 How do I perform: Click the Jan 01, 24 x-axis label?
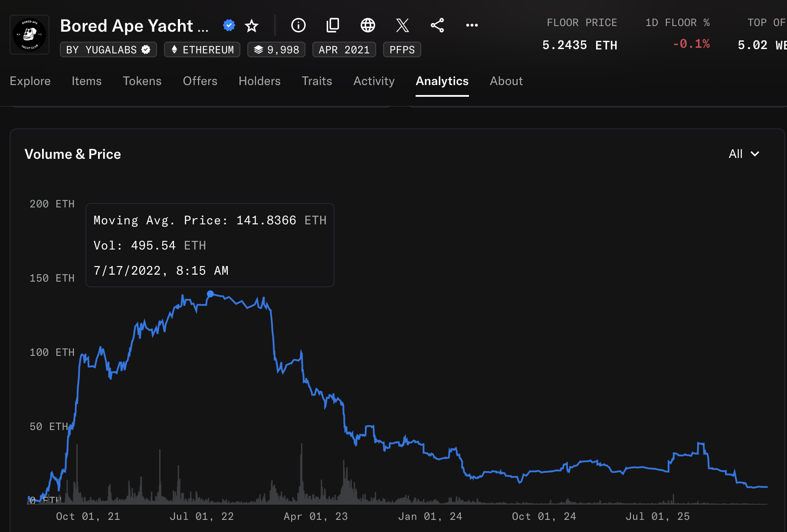coord(430,516)
